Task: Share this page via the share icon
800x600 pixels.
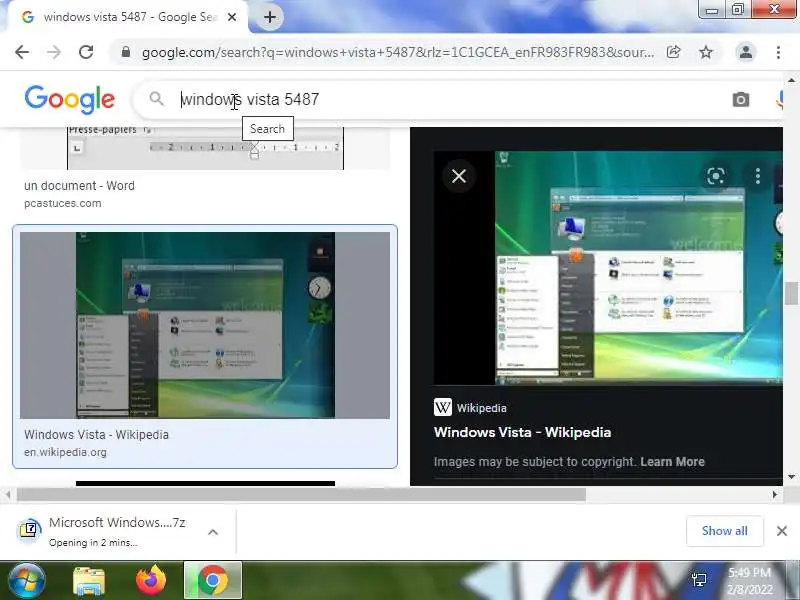Action: point(673,52)
